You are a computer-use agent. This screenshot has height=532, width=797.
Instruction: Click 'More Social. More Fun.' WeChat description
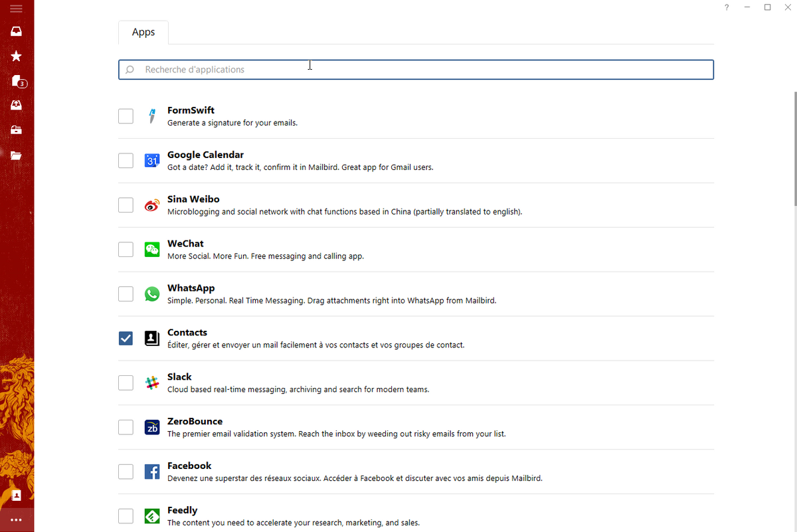[266, 256]
